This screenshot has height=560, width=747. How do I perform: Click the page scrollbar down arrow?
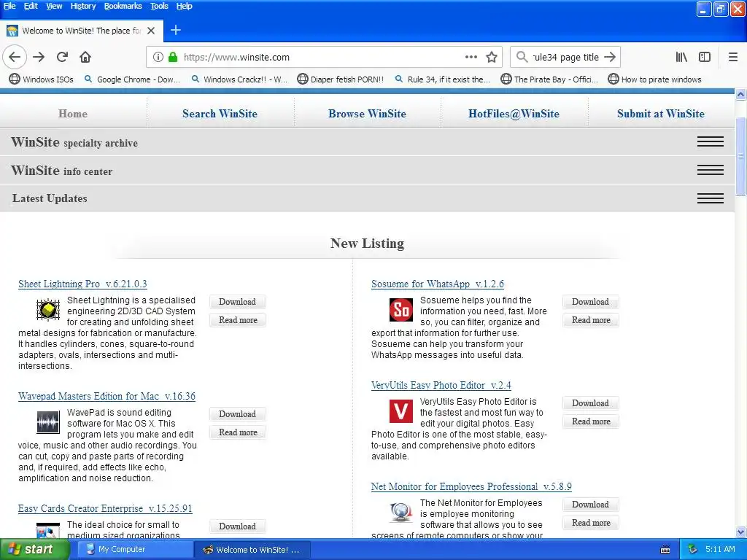[x=740, y=532]
